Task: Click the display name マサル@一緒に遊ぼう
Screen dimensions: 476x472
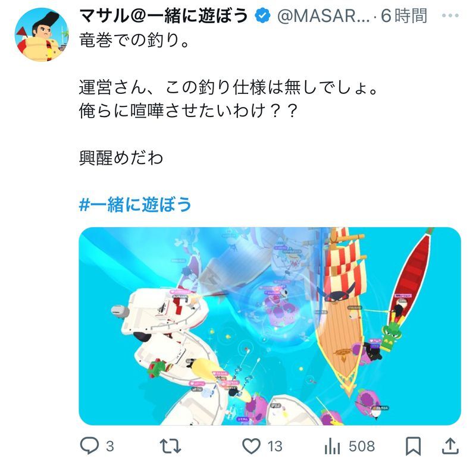Action: tap(164, 16)
